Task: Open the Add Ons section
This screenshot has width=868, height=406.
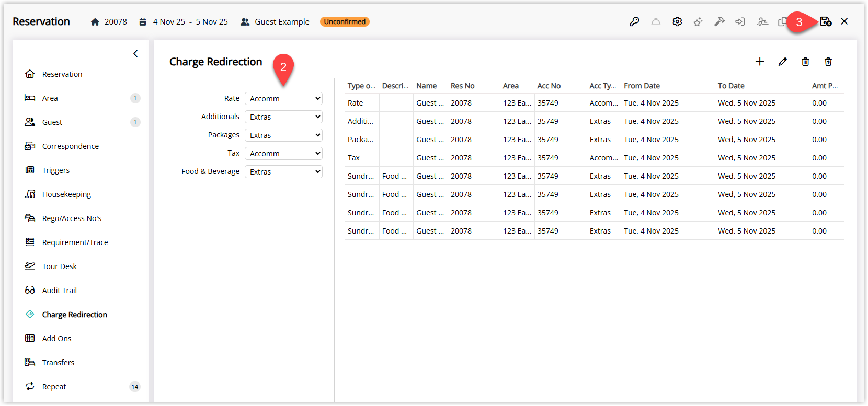Action: pos(57,339)
